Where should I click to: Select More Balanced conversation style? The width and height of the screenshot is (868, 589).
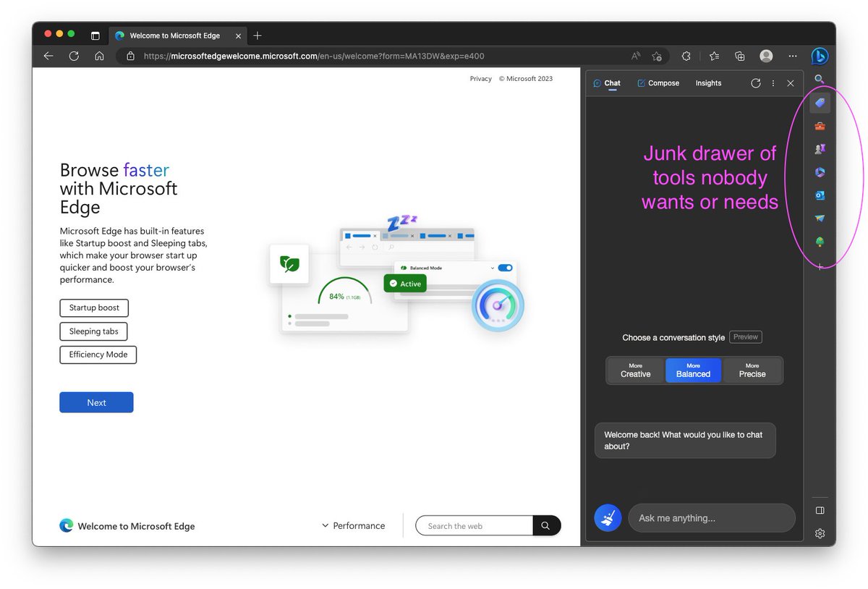693,370
